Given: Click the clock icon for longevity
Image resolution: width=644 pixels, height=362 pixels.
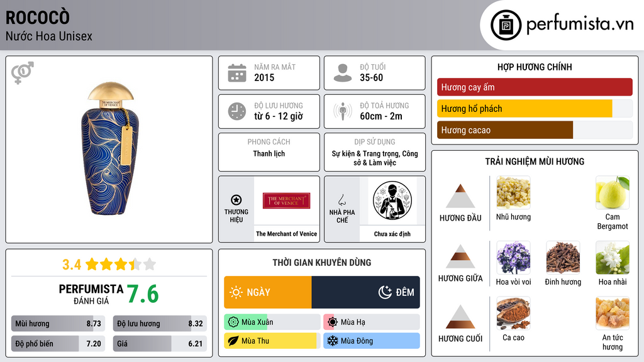Looking at the screenshot, I should click(x=237, y=111).
